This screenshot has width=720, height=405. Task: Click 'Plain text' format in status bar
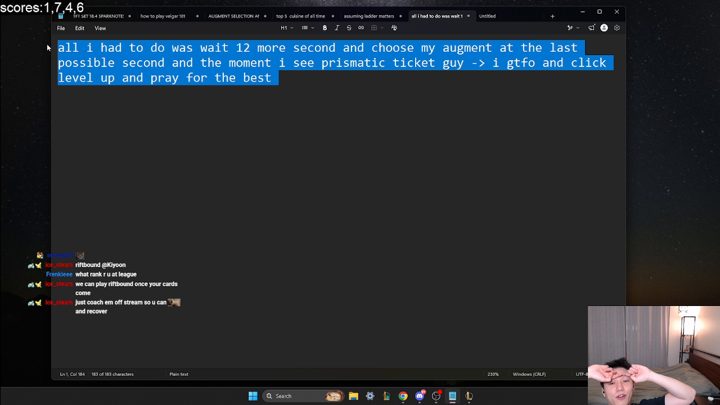tap(179, 374)
